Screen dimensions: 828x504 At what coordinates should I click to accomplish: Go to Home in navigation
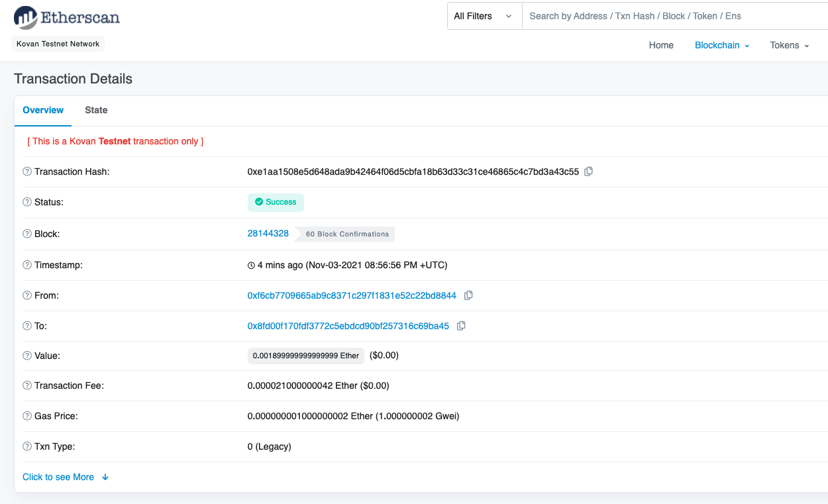click(x=661, y=45)
